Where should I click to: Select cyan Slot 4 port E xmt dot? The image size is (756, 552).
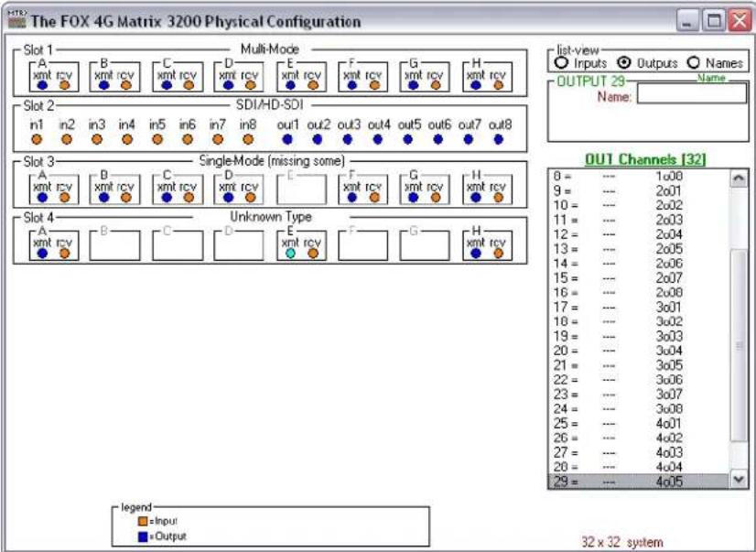(x=290, y=253)
